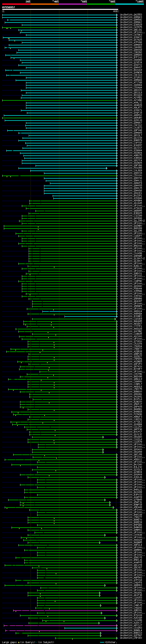146x644 pixels.
Task: Select UniRef100_Q71RX2 label
Action: point(131,77)
